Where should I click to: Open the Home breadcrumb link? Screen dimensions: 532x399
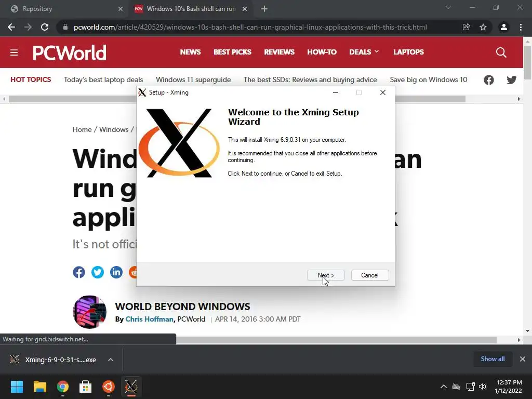pos(82,129)
